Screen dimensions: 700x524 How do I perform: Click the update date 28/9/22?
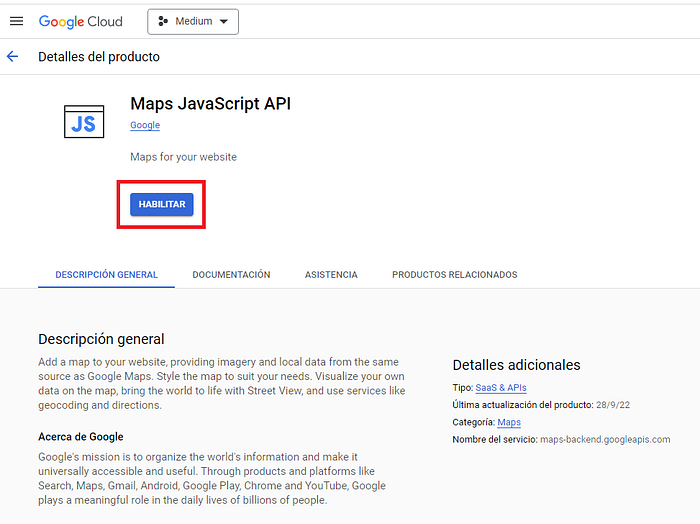[x=612, y=405]
